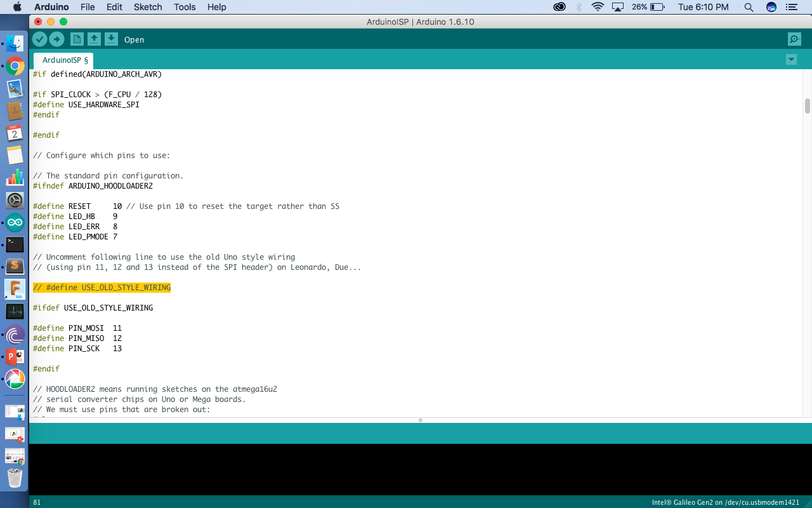Open the Edit menu
812x508 pixels.
[114, 7]
